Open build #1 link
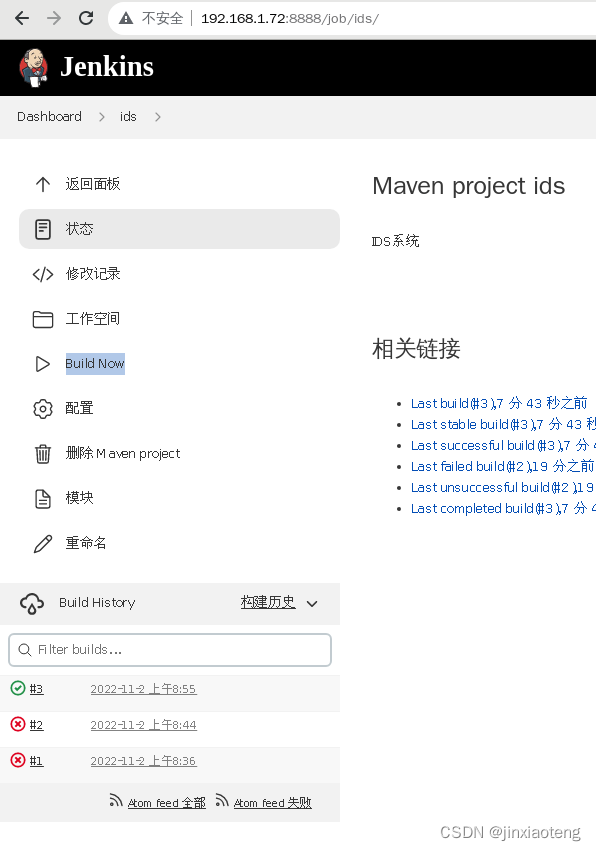The width and height of the screenshot is (596, 851). pyautogui.click(x=36, y=761)
